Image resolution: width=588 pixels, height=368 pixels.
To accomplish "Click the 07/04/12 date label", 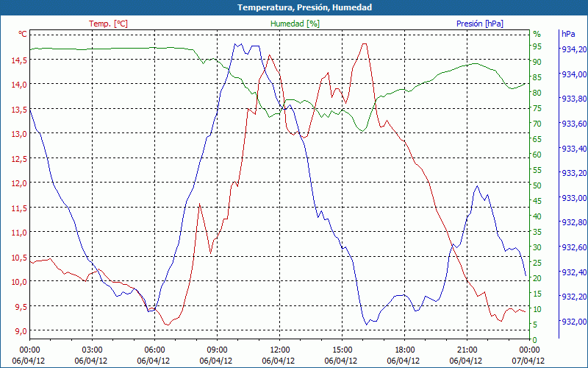I will [x=528, y=361].
